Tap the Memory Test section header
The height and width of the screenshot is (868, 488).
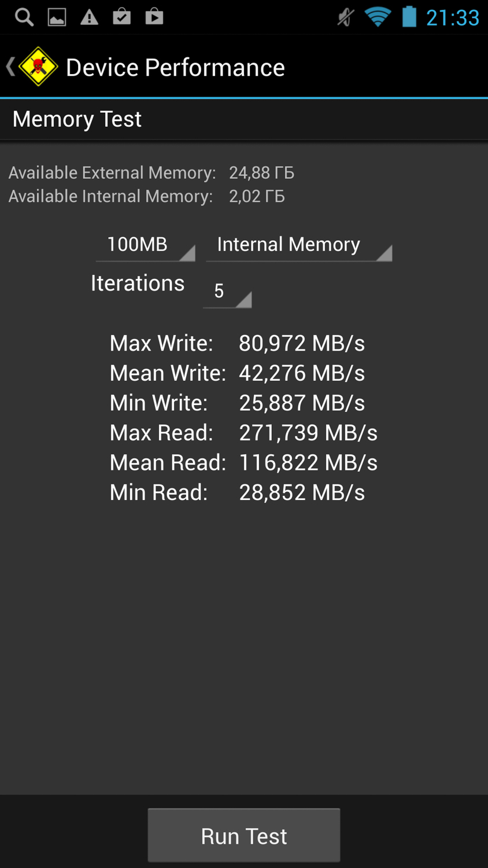(x=77, y=119)
